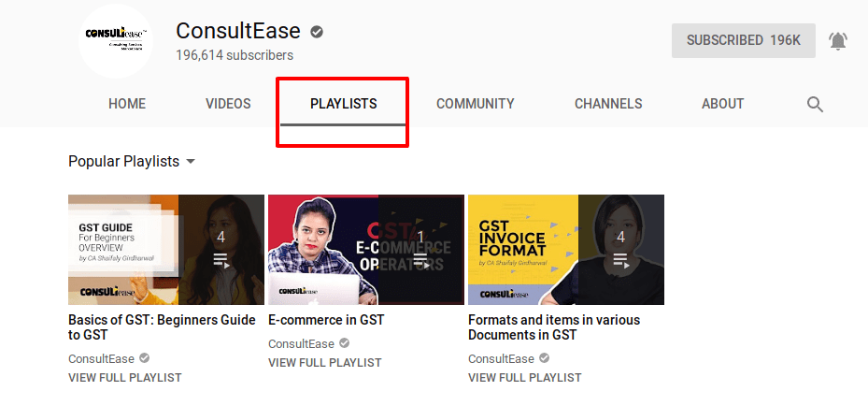Click the Formats and items in various Documents title
This screenshot has width=868, height=406.
click(x=554, y=327)
